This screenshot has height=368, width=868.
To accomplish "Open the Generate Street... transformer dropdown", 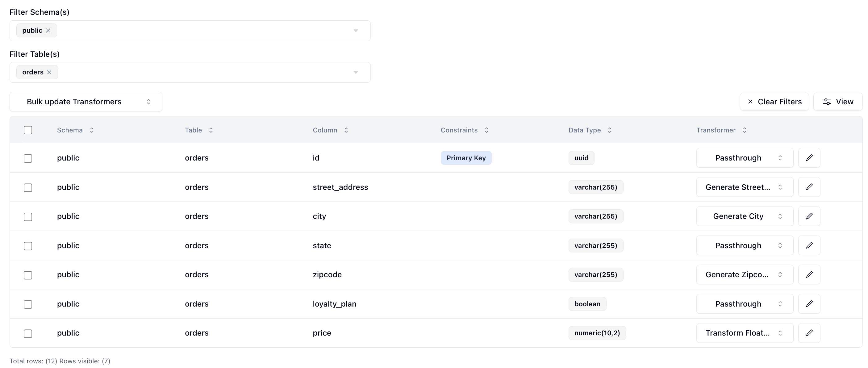I will point(745,187).
